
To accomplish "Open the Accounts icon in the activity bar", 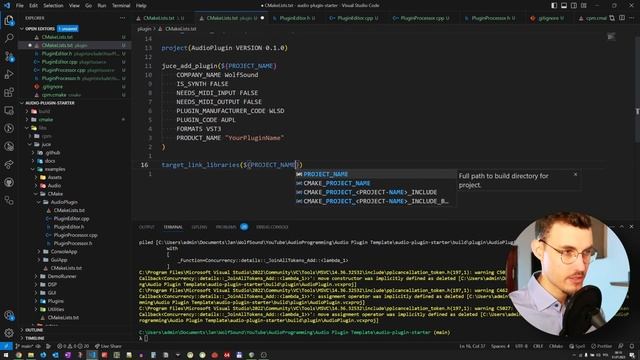I will pos(9,315).
